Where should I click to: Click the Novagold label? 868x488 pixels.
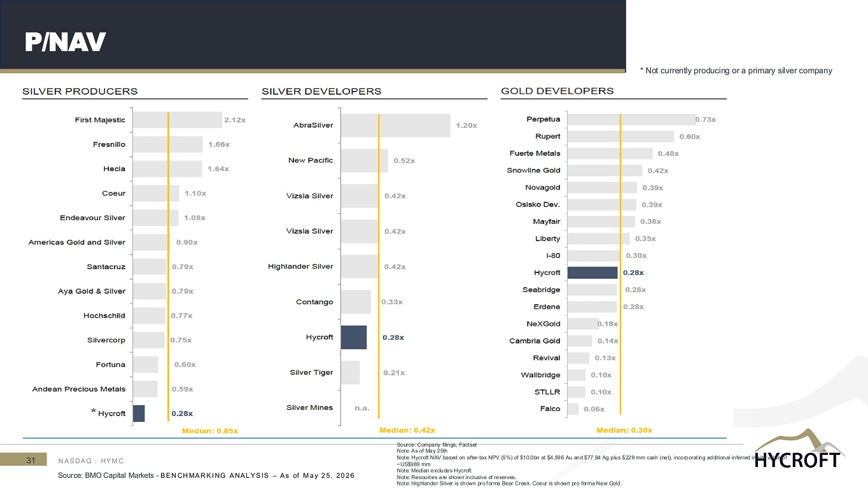tap(543, 188)
